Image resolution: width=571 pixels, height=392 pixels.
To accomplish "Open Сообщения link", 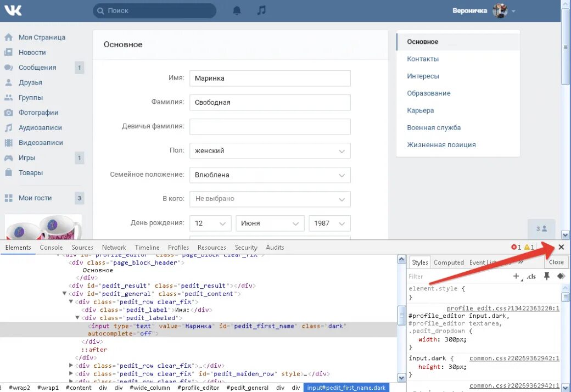I will 37,68.
